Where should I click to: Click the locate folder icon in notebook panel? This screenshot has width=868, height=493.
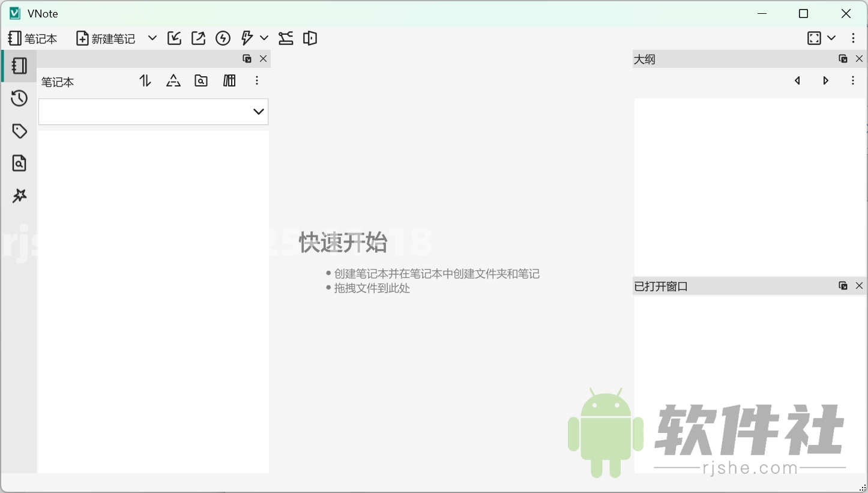coord(201,80)
